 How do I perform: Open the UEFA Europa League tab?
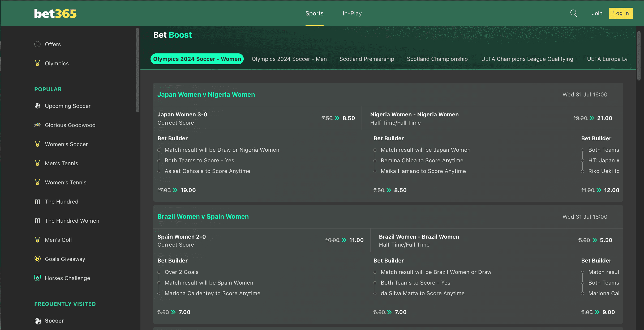click(x=607, y=59)
